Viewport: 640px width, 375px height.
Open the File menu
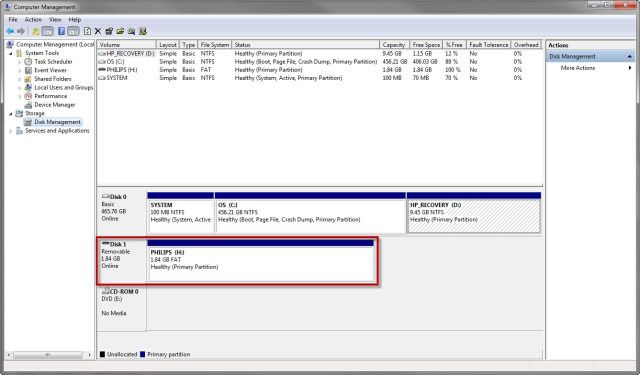13,20
